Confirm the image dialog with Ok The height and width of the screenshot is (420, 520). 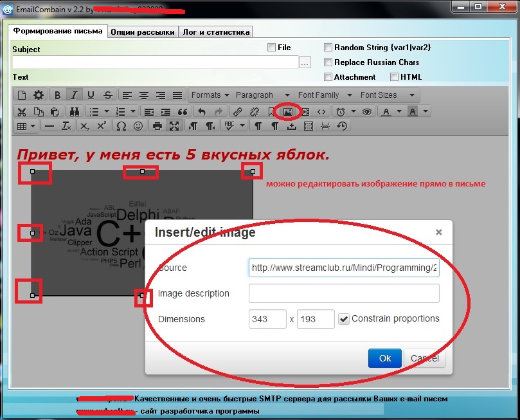pyautogui.click(x=384, y=358)
